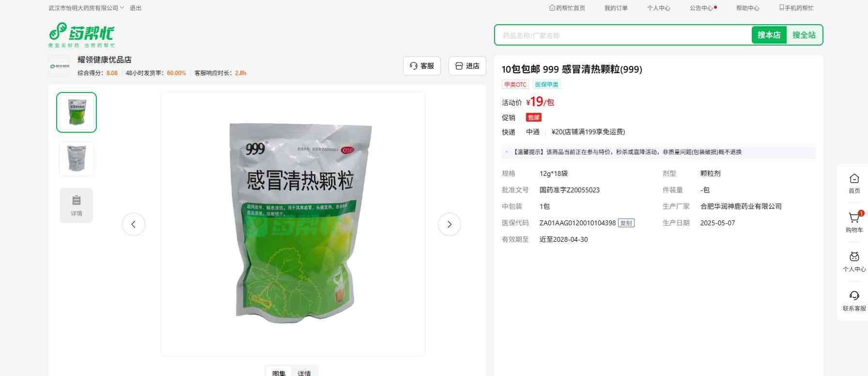Screen dimensions: 868x376
Task: Switch to the 图集 tab
Action: pyautogui.click(x=279, y=373)
